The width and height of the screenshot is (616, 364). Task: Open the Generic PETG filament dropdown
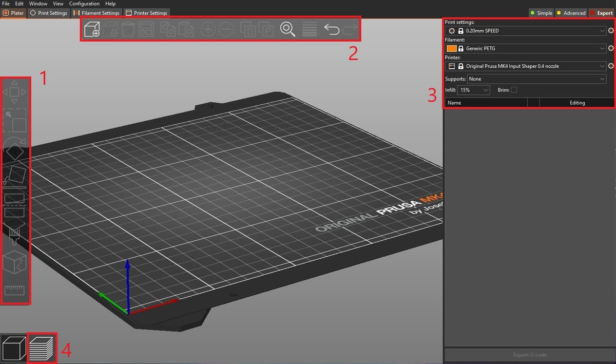pos(526,48)
